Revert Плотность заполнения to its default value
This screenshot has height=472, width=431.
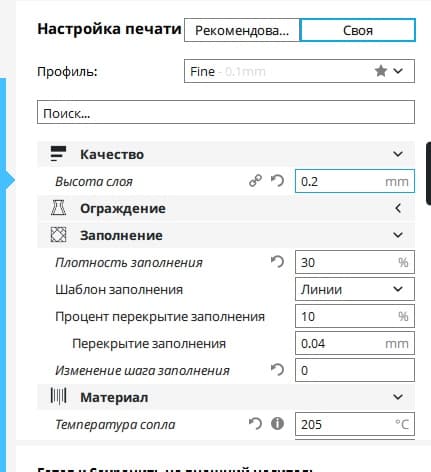(x=277, y=262)
